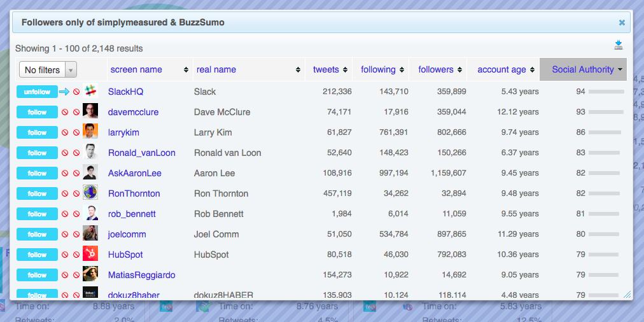
Task: Click the real name 'Ron Thornton'
Action: tap(221, 193)
